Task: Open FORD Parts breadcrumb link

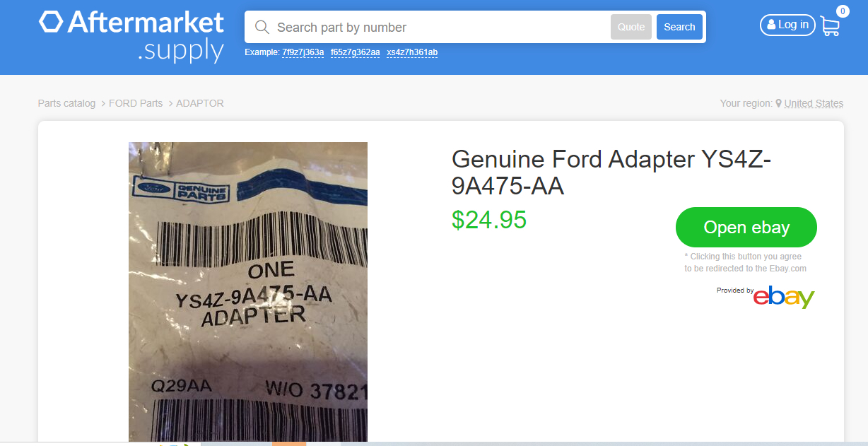Action: 136,103
